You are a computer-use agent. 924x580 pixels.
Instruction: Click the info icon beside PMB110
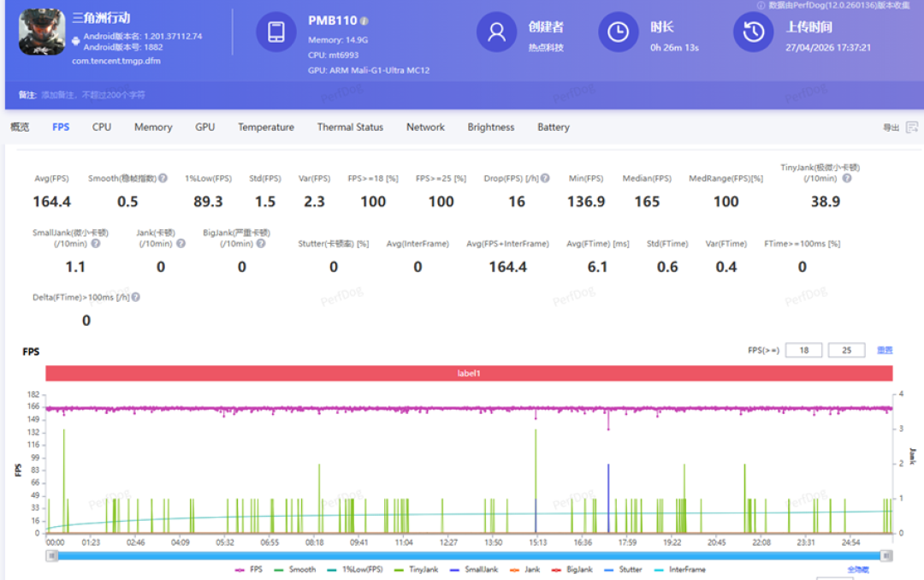[364, 21]
